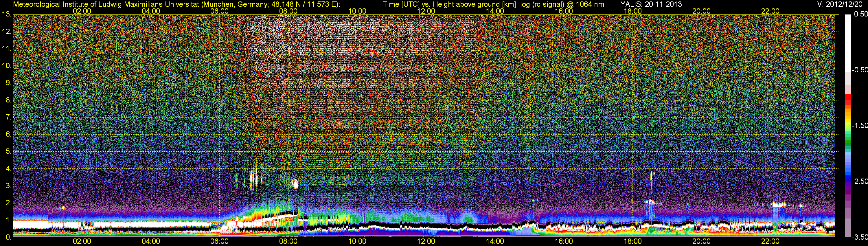Select the 4. km height axis label
This screenshot has width=868, height=246.
coord(8,168)
